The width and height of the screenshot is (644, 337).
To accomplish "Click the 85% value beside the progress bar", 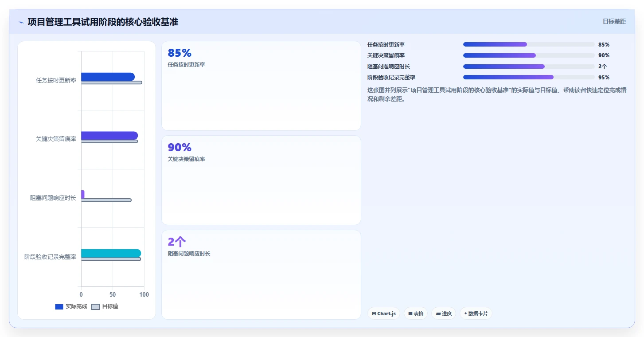I will pos(604,45).
